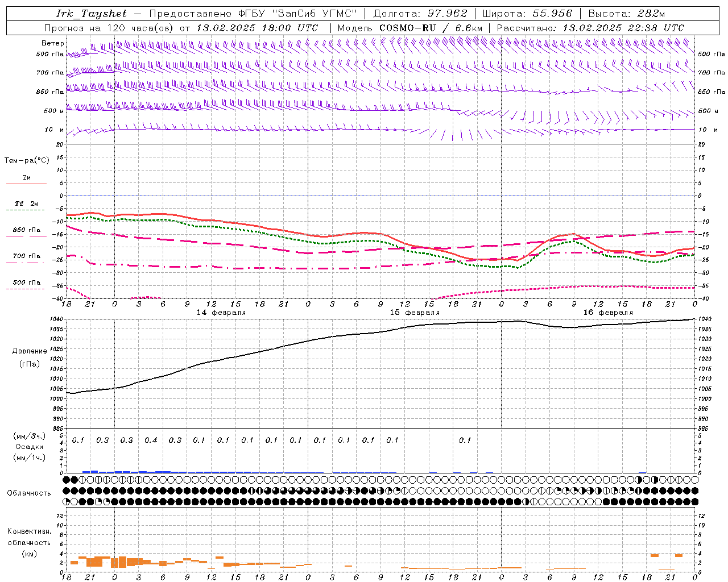Click the 0.4 precipitation amount value

tap(151, 440)
